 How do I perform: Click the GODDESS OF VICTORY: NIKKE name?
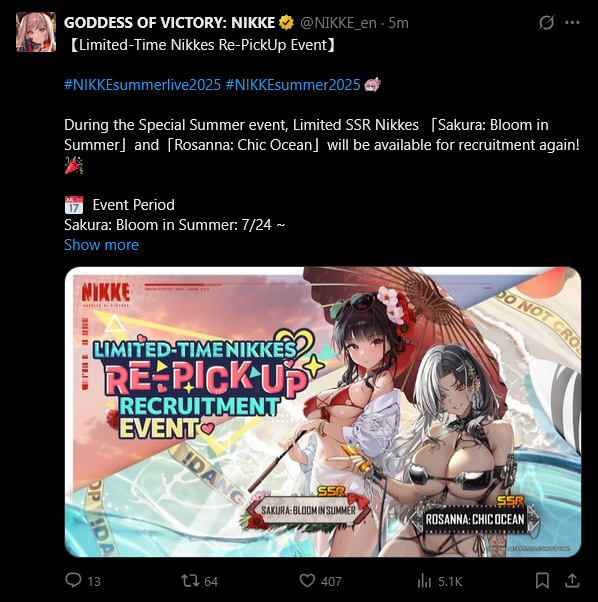(169, 23)
